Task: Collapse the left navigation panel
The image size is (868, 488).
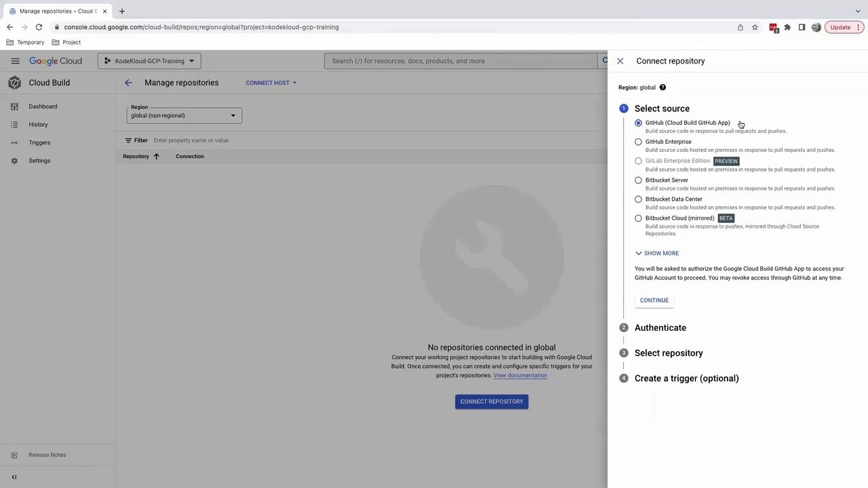Action: coord(14,477)
